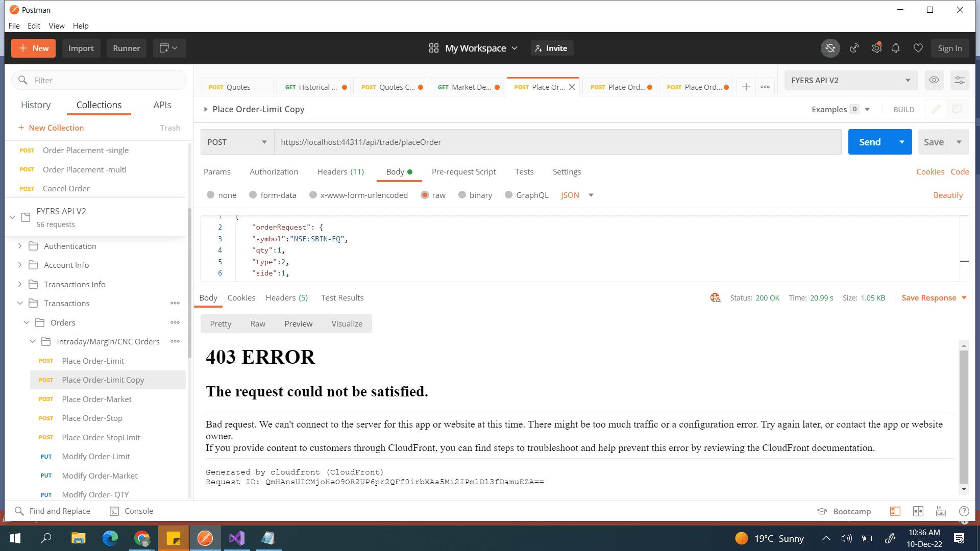The image size is (980, 551).
Task: Click the Import button
Action: point(81,48)
